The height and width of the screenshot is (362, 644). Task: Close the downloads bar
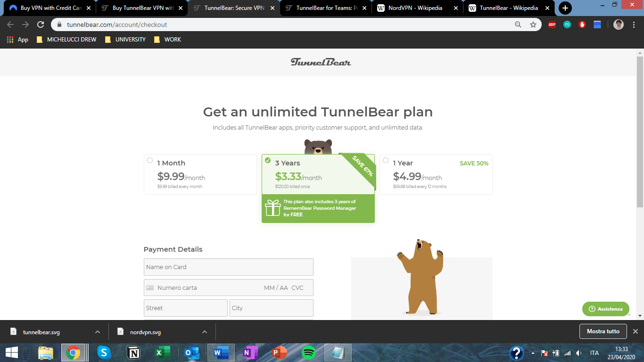pos(636,331)
